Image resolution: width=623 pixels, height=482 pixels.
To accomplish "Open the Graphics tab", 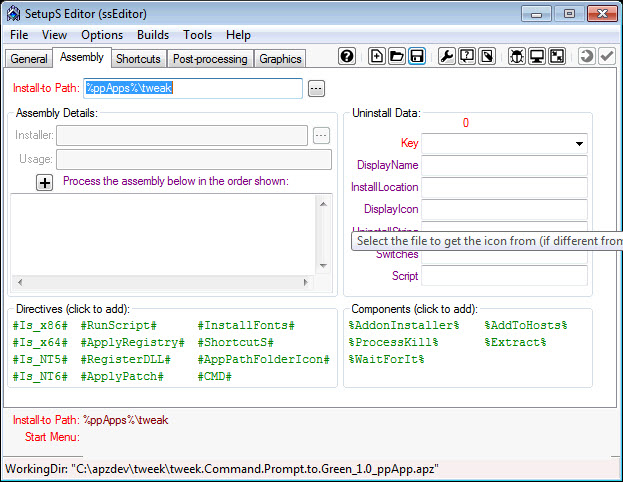I will point(280,59).
